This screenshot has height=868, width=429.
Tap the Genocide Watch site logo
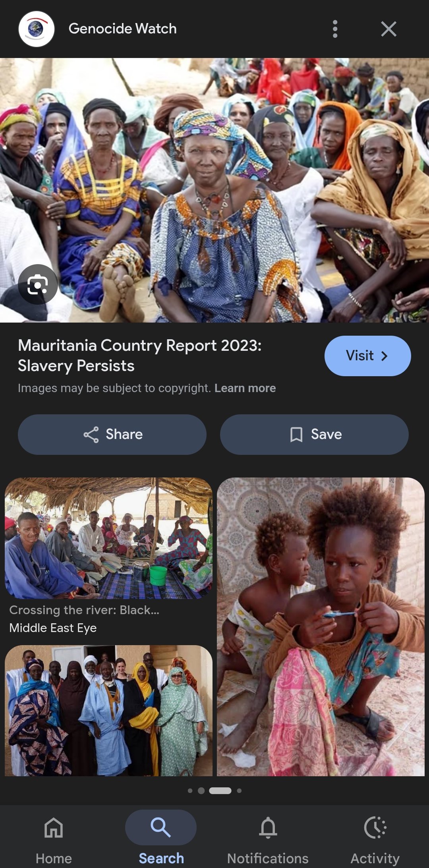coord(37,29)
